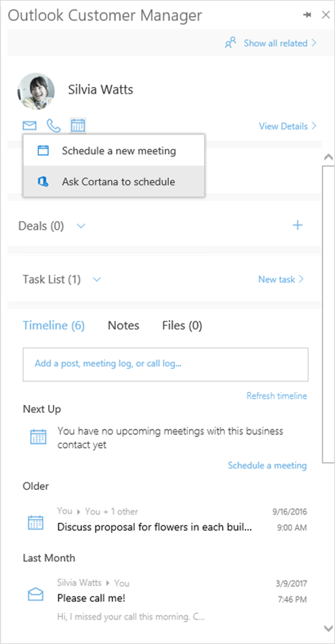Click the Show all related people icon
This screenshot has height=644, width=335.
click(230, 43)
